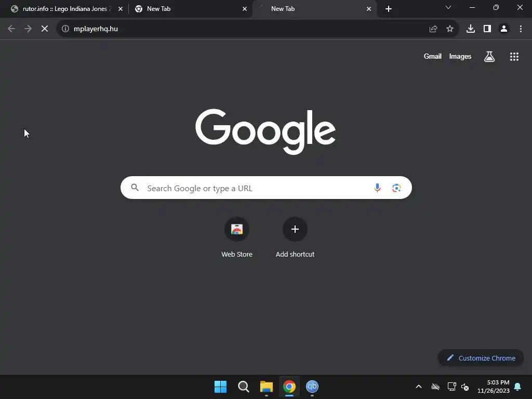The height and width of the screenshot is (399, 532).
Task: Open network status tray icon
Action: 451,387
